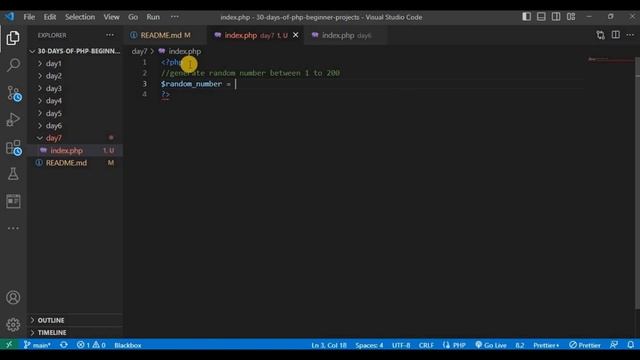
Task: Switch to the README.md tab
Action: click(165, 36)
